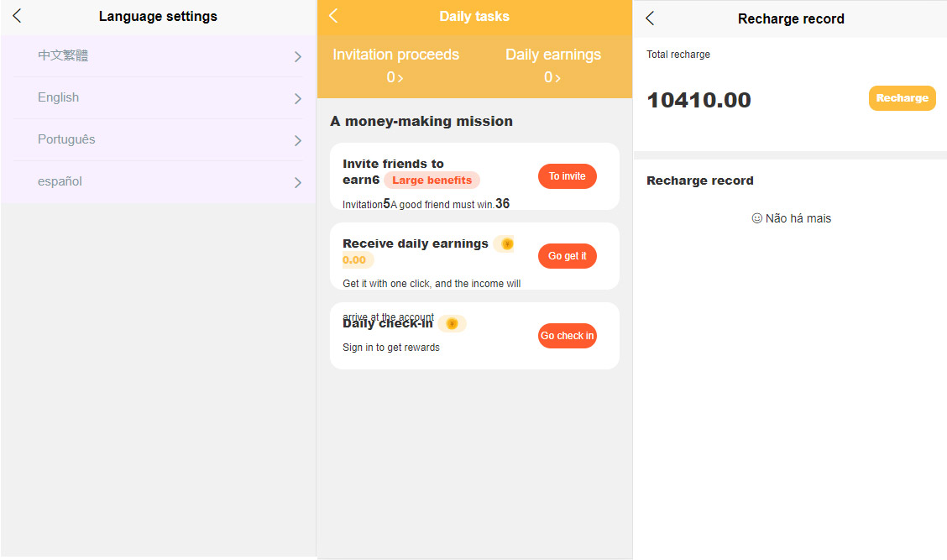Click chevron arrow next to 中文繁體
This screenshot has height=560, width=947.
[297, 57]
